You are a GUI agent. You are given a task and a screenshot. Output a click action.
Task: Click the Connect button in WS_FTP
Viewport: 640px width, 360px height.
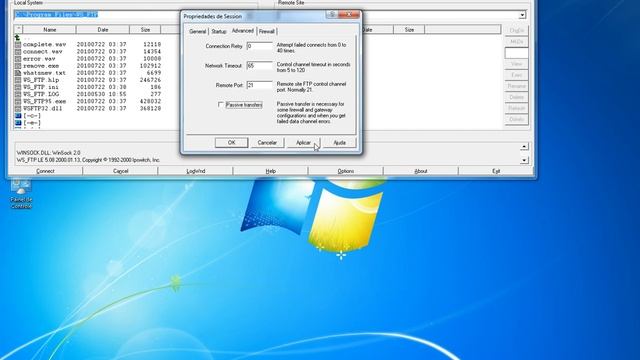pos(45,171)
